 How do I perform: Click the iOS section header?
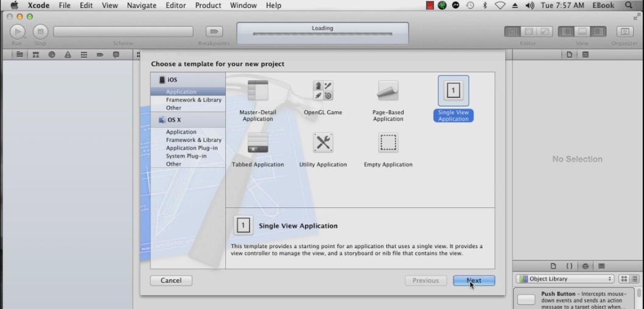tap(187, 80)
